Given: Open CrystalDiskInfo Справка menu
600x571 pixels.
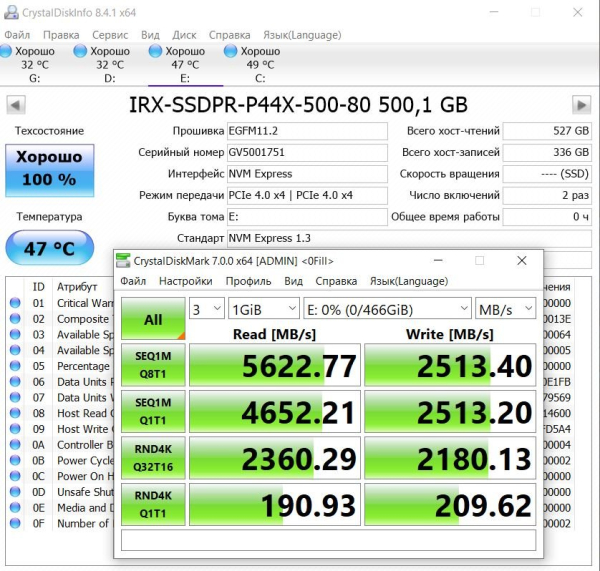Looking at the screenshot, I should [x=230, y=35].
